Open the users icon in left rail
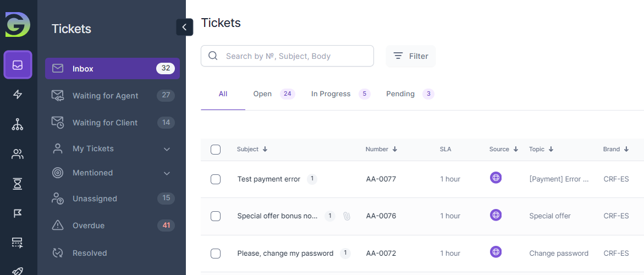Screen dimensions: 644x275 point(18,155)
